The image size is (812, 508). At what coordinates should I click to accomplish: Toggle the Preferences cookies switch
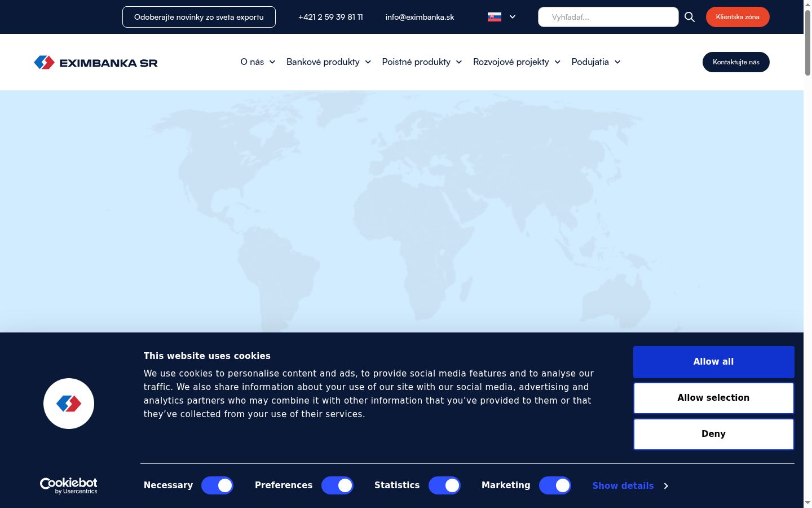coord(337,485)
